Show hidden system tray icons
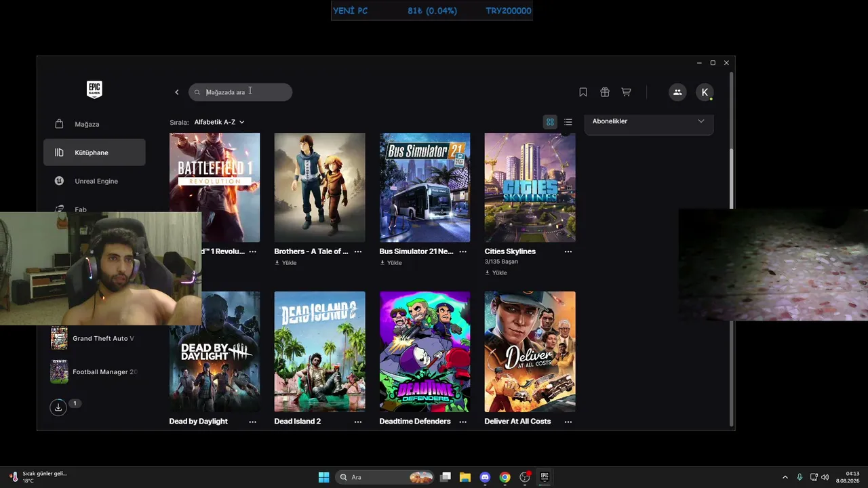This screenshot has height=488, width=868. pyautogui.click(x=785, y=477)
